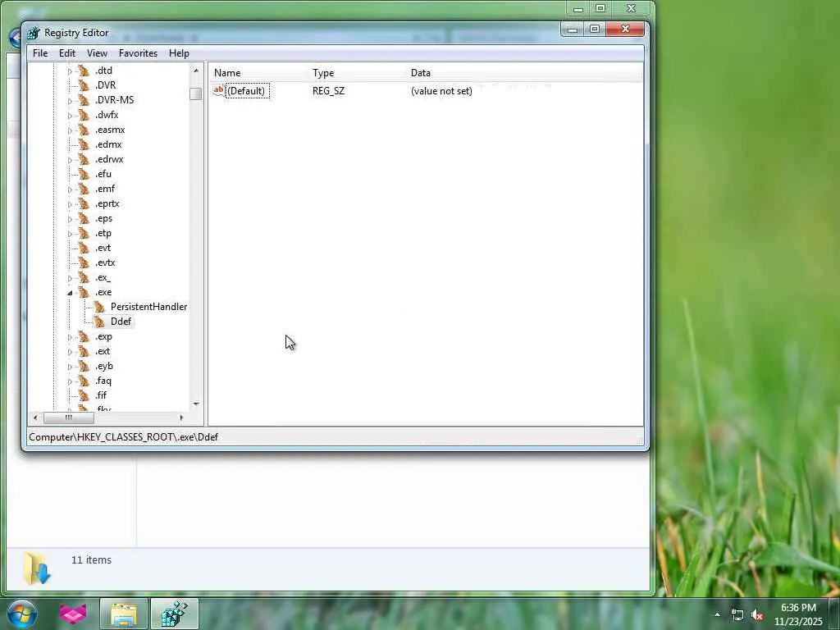Click the .evtx key folder icon

[84, 262]
